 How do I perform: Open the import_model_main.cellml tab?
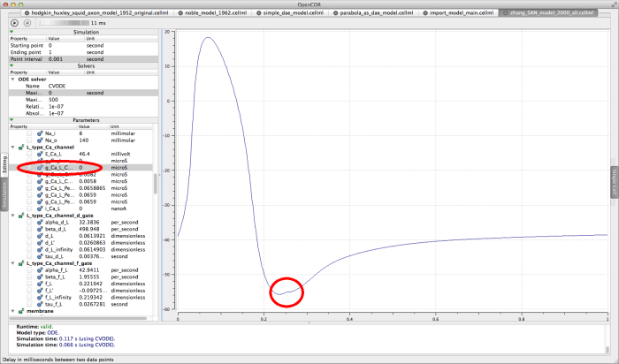tap(468, 15)
